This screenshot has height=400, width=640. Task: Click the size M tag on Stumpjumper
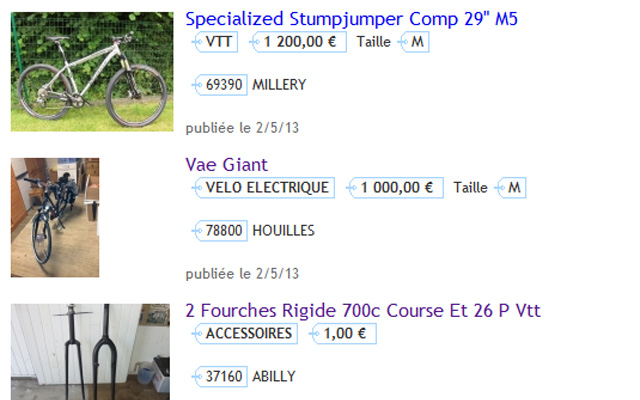416,42
